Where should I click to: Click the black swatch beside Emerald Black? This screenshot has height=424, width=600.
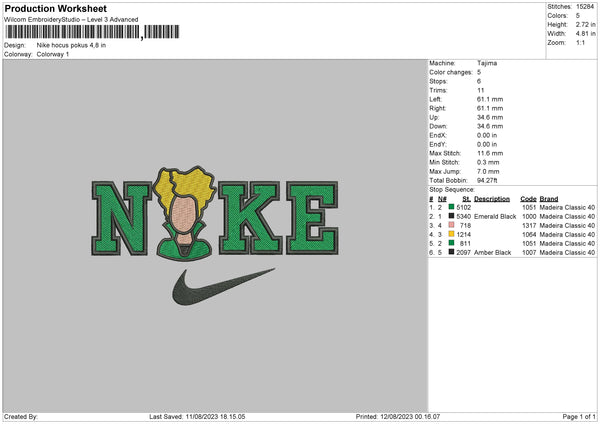click(451, 216)
